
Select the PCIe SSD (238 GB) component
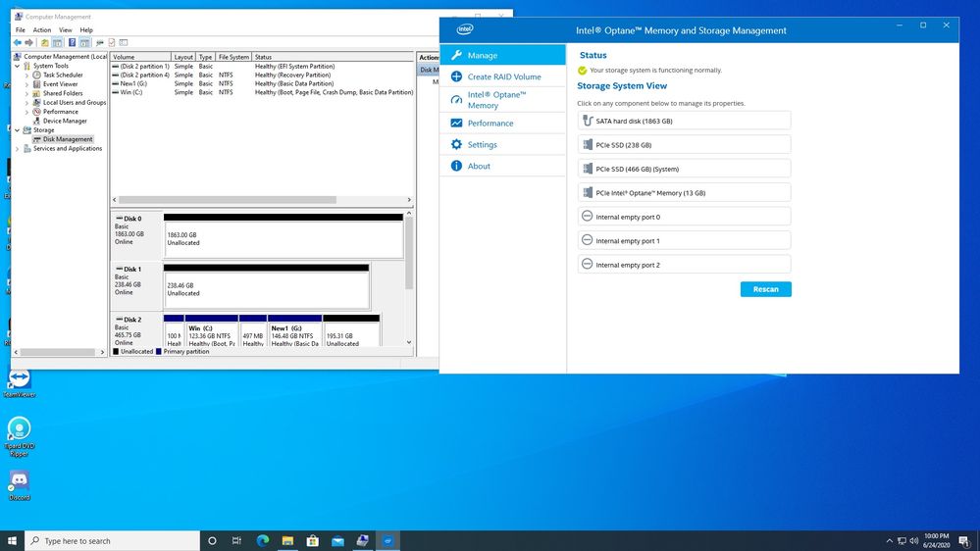tap(684, 144)
